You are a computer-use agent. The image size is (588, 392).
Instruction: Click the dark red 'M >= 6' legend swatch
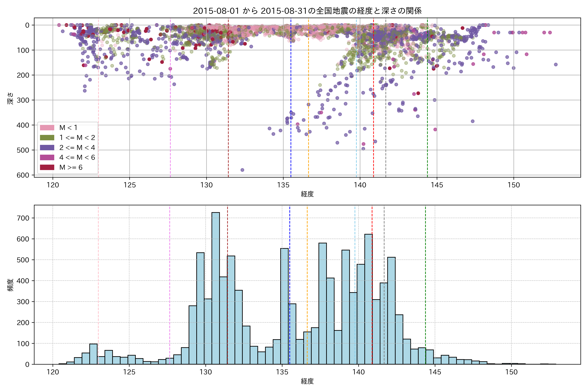(47, 167)
